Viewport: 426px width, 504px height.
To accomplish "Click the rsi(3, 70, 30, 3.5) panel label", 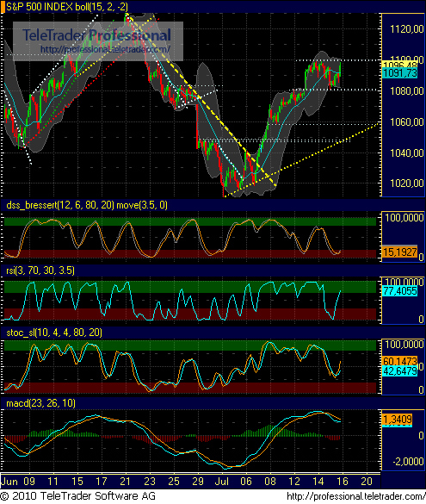I will 40,271.
